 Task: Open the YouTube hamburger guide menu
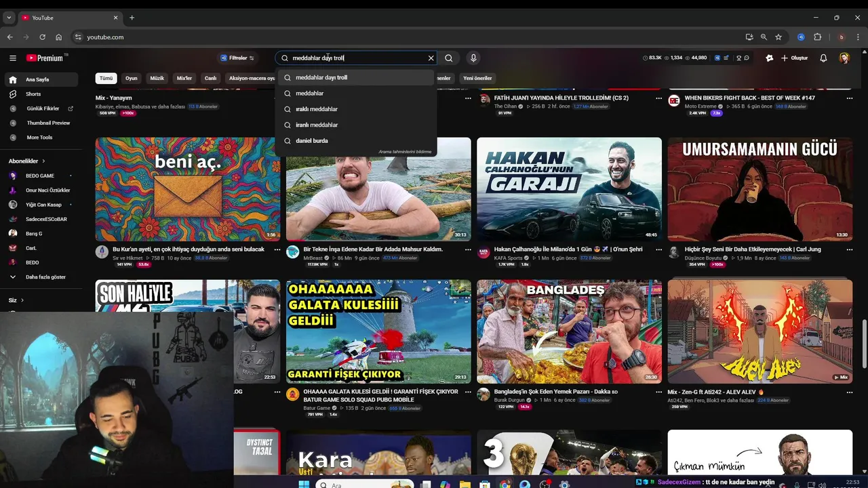point(12,58)
